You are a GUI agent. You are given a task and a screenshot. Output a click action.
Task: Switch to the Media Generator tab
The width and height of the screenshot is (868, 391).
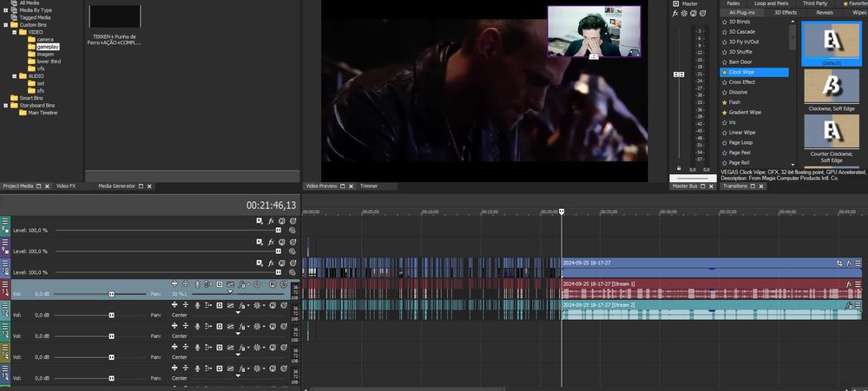point(117,186)
